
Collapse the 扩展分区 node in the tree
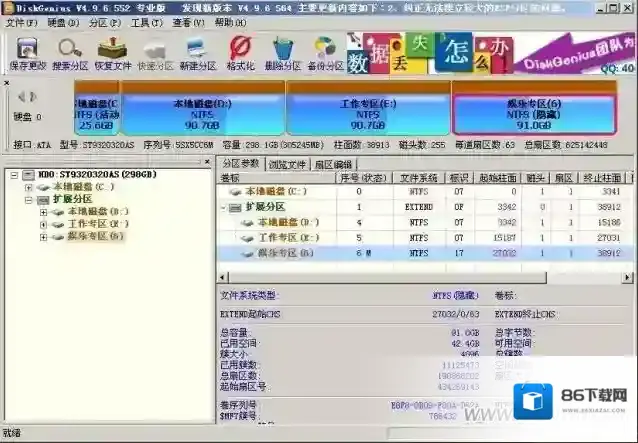pyautogui.click(x=28, y=200)
